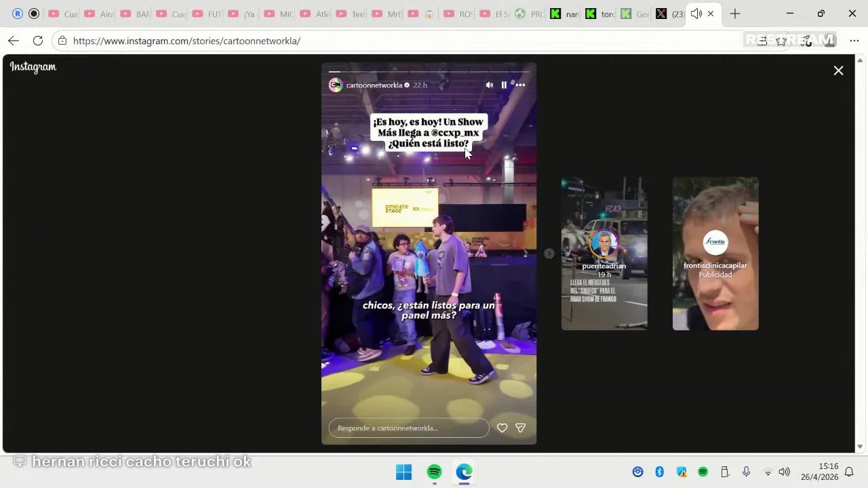Add this page to favorites star
Screen dimensions: 868x488
pyautogui.click(x=782, y=41)
